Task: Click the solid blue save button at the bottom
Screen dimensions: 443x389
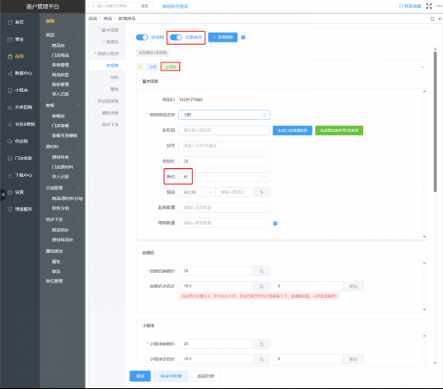Action: 140,376
